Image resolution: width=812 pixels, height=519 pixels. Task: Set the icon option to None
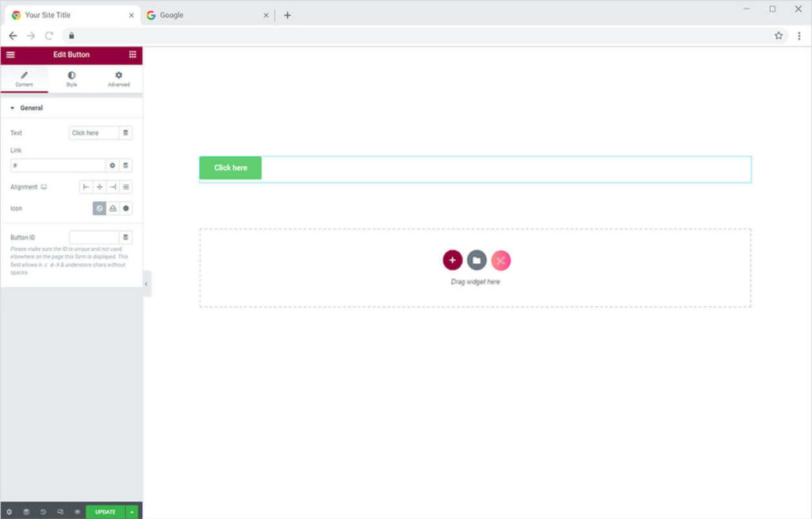[99, 208]
